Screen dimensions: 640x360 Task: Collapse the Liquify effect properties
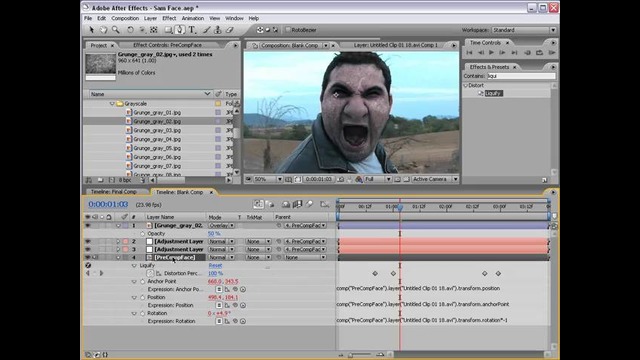(134, 266)
